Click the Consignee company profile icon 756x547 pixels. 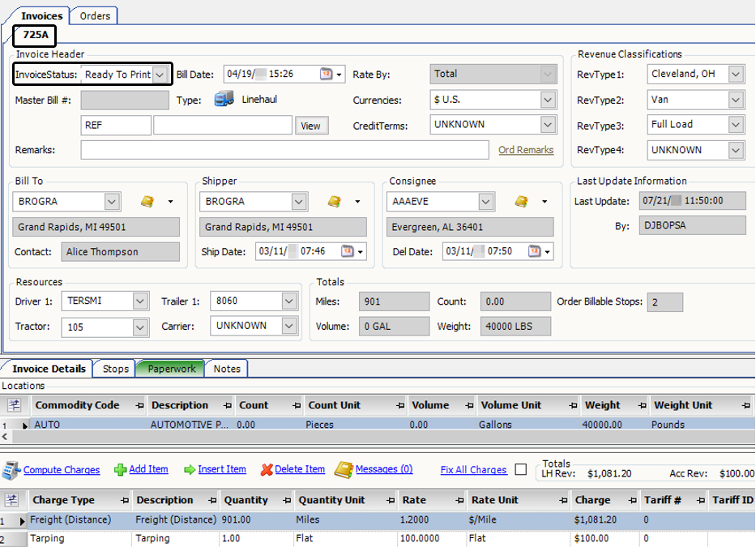coord(522,201)
